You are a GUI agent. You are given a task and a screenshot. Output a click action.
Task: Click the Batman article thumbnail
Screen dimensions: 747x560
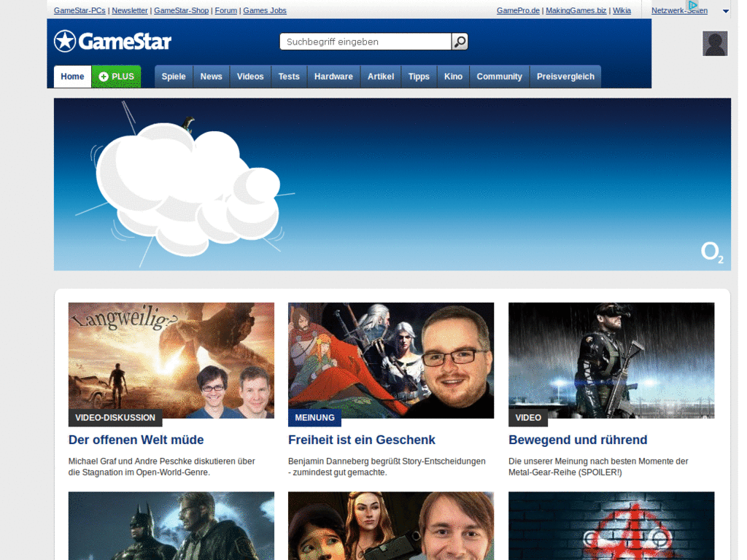tap(171, 526)
